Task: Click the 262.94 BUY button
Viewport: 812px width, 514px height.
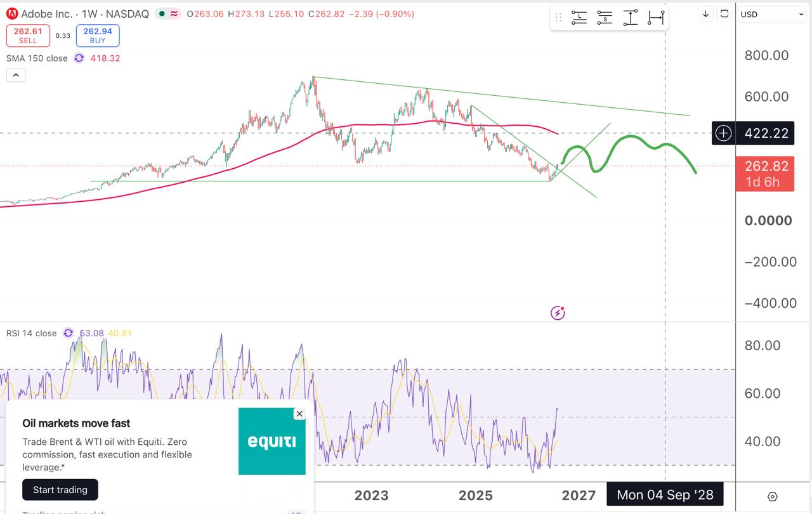Action: click(x=98, y=36)
